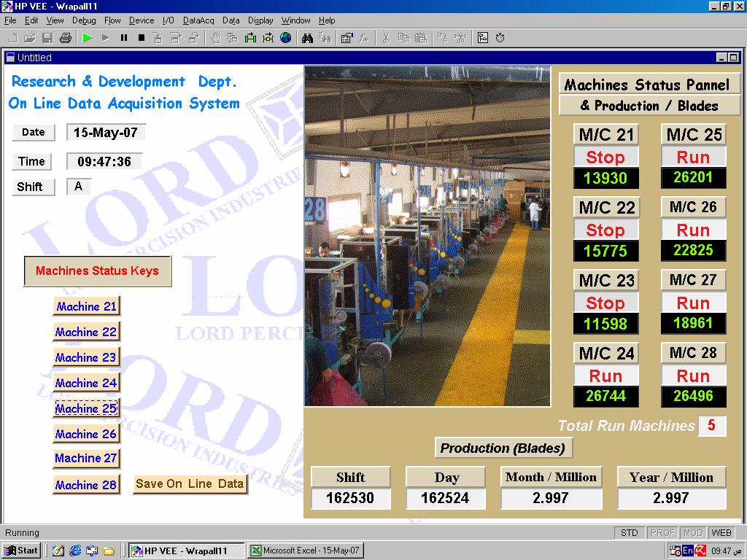Screen dimensions: 747x560
Task: Pause the running program from the toolbar
Action: coord(123,38)
